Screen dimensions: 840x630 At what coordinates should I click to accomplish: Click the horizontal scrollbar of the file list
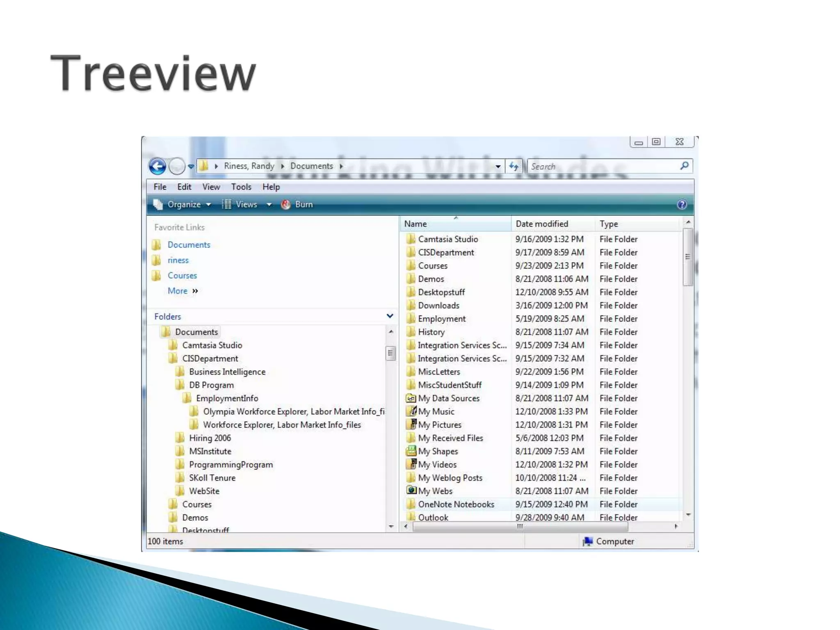pyautogui.click(x=520, y=526)
